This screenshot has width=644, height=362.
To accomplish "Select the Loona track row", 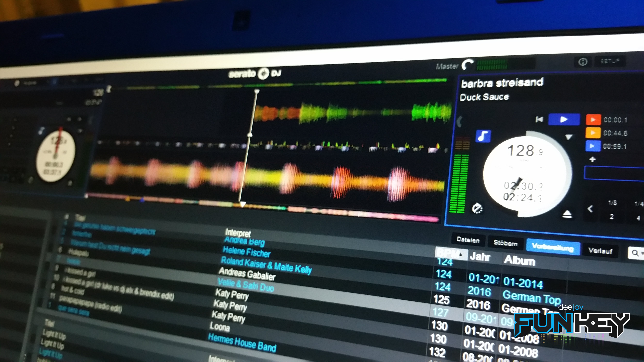I will (220, 327).
